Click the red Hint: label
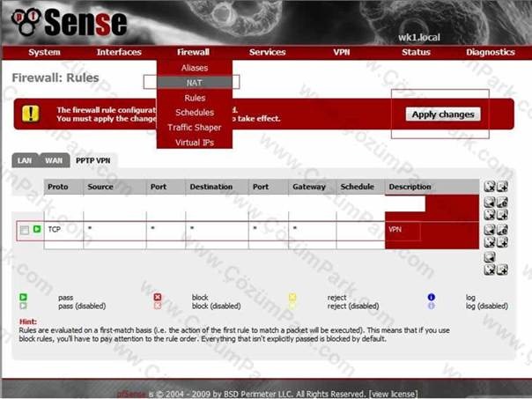 pyautogui.click(x=28, y=321)
